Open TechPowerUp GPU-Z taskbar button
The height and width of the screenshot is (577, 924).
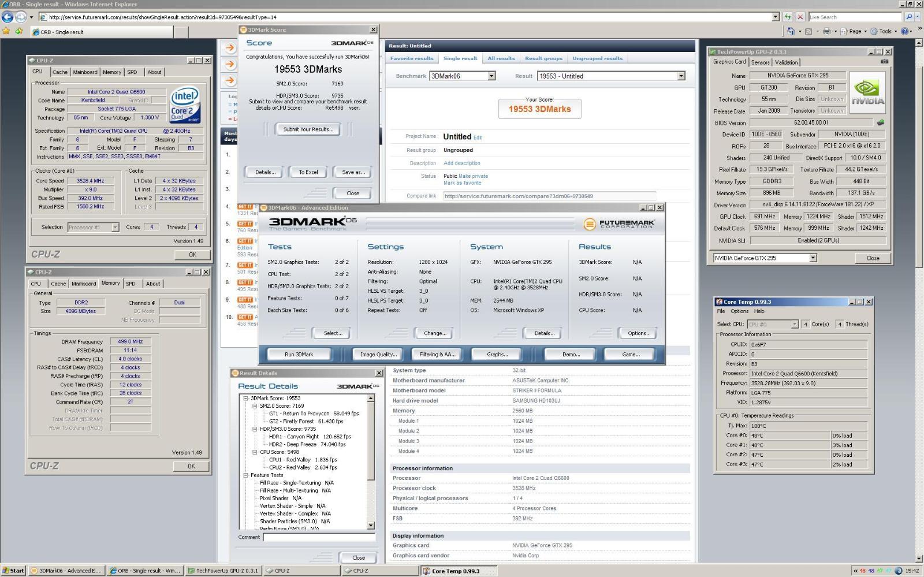tap(223, 571)
